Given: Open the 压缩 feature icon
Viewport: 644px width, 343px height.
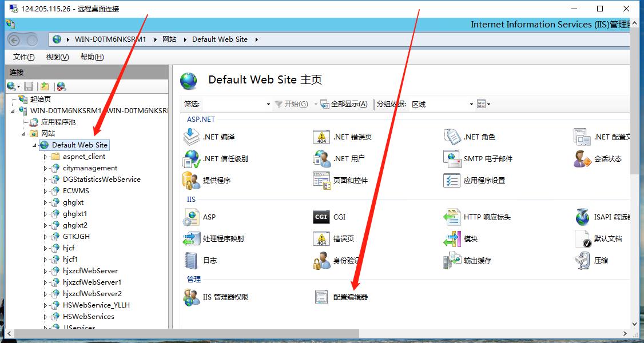Looking at the screenshot, I should [582, 261].
